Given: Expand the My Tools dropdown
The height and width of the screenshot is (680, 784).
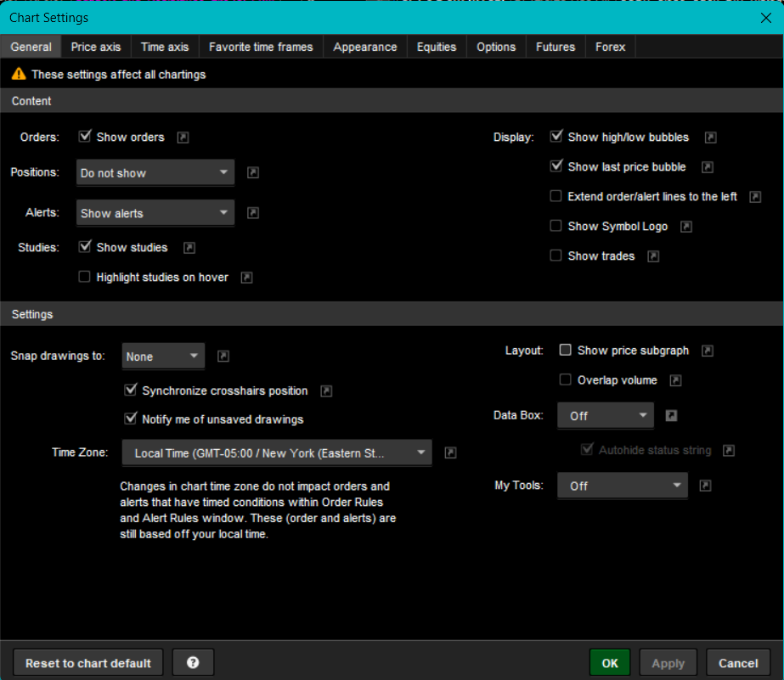Looking at the screenshot, I should (x=622, y=486).
